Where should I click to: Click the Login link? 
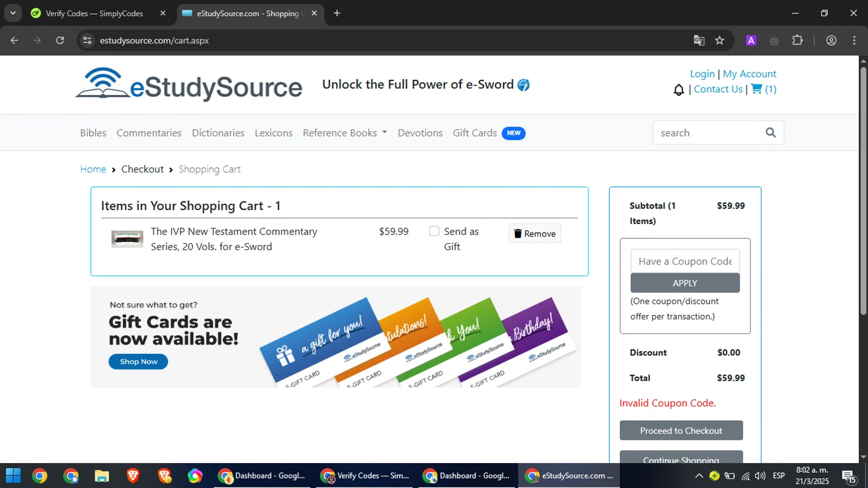pyautogui.click(x=702, y=74)
